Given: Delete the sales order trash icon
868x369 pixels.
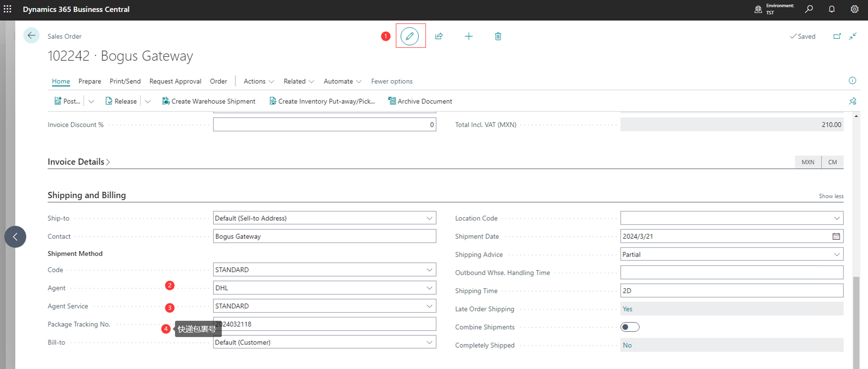Looking at the screenshot, I should [x=498, y=36].
